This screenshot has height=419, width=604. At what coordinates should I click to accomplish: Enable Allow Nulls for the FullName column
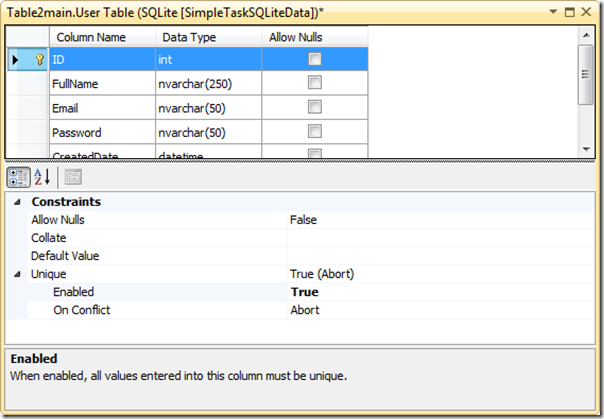click(x=314, y=84)
